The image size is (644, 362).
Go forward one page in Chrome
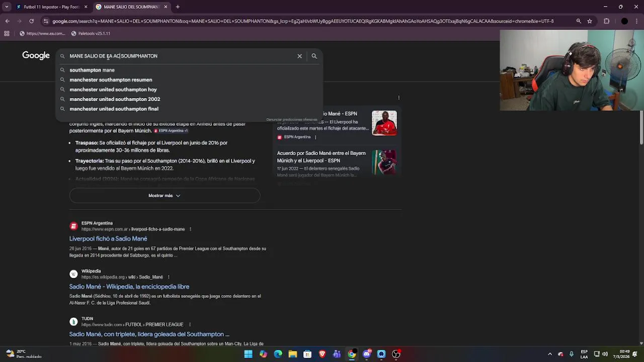coord(19,21)
